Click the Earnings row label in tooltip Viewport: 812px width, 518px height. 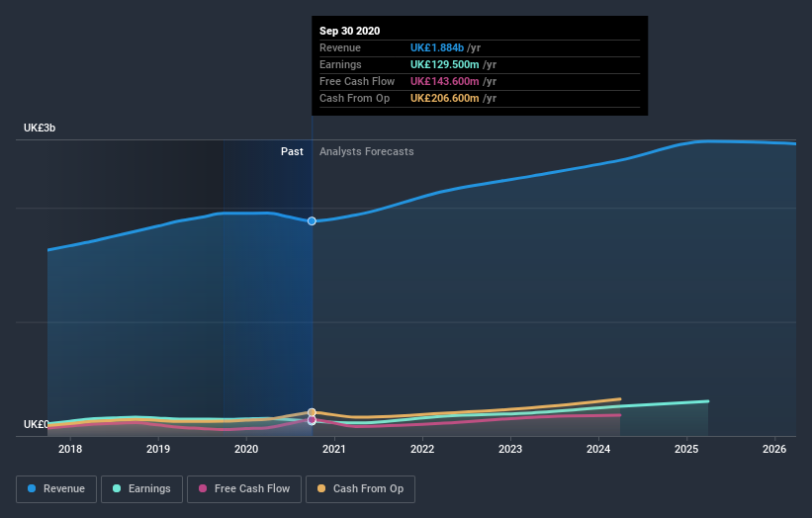point(341,64)
